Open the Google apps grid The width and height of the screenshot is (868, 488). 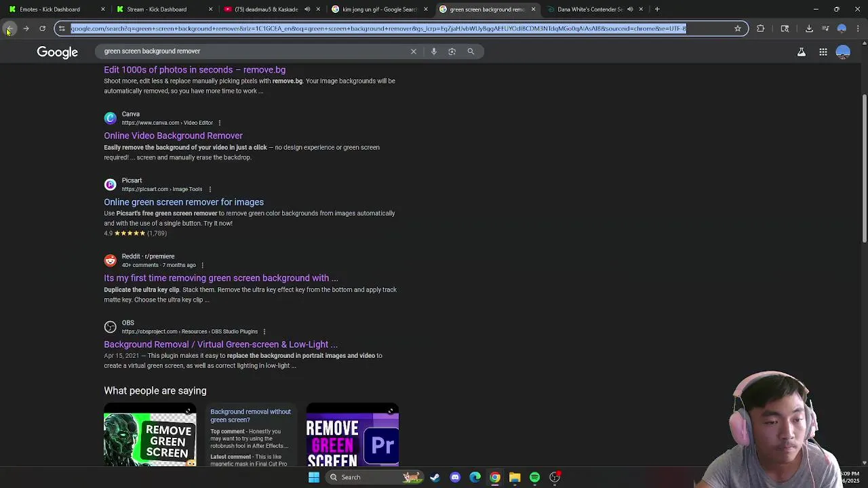click(823, 52)
